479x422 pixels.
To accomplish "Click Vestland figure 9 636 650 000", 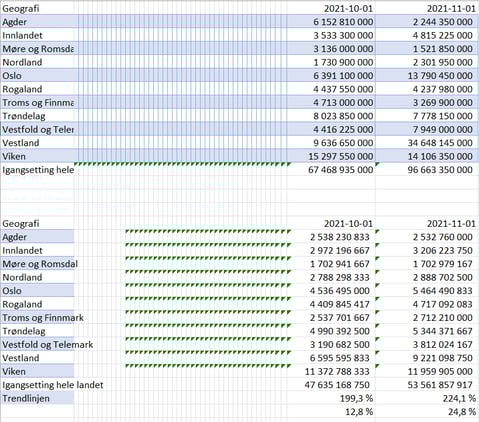I will coord(343,143).
